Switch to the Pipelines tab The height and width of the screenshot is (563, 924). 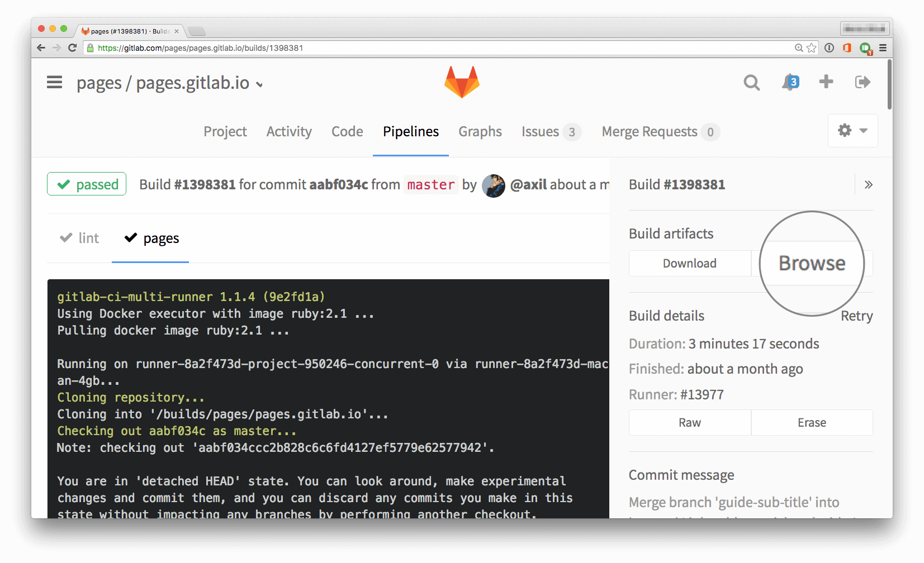410,132
